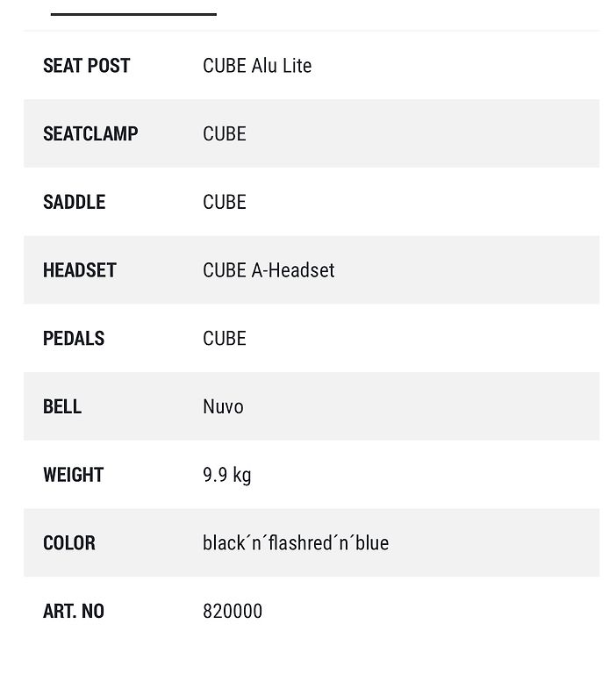Image resolution: width=616 pixels, height=674 pixels.
Task: Select the black'n'flashred'n'blue color text
Action: (x=296, y=543)
